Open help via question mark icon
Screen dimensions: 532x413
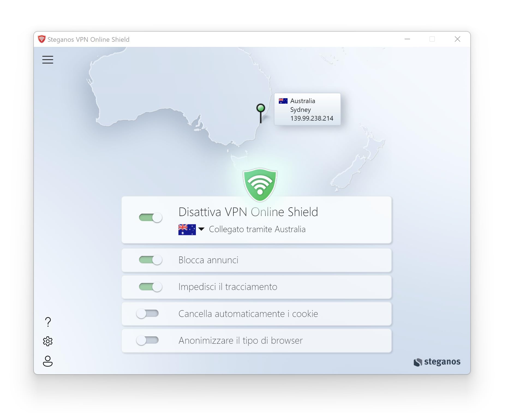point(48,322)
